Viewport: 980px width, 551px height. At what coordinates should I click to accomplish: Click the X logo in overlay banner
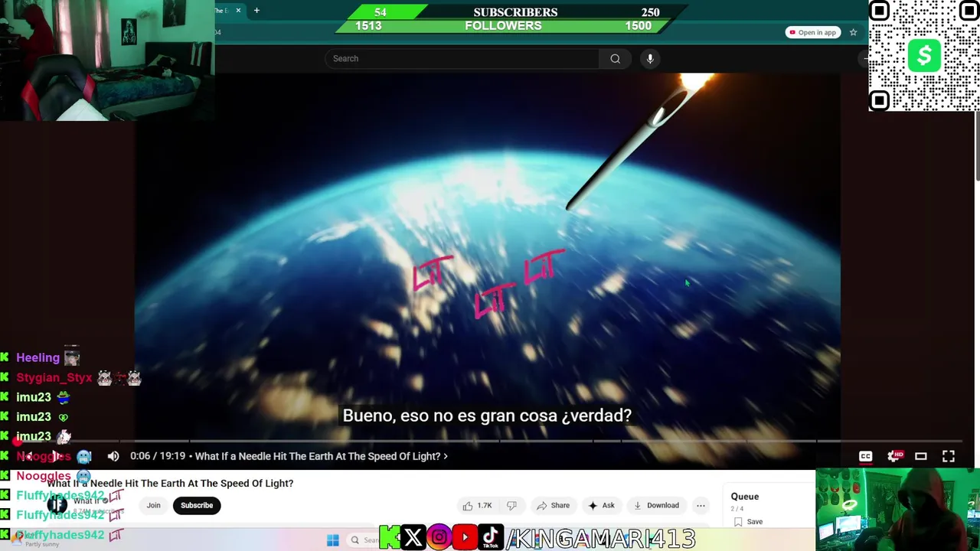tap(413, 538)
